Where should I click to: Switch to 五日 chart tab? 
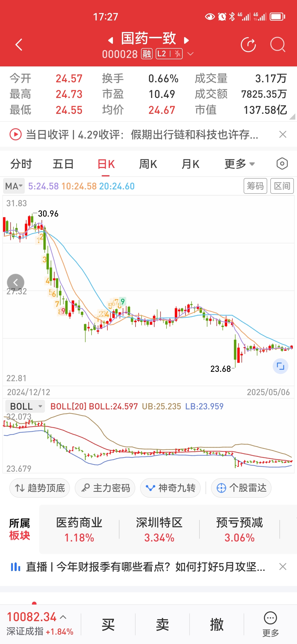click(x=63, y=164)
